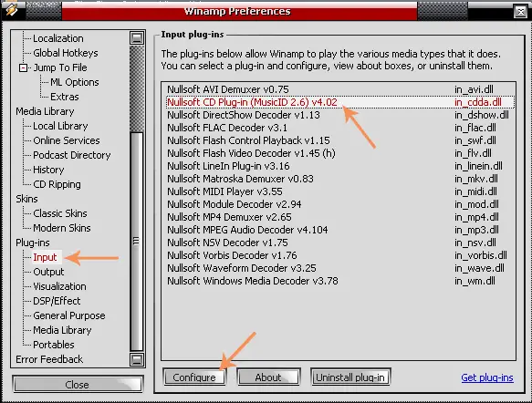The height and width of the screenshot is (403, 532).
Task: Open Visualization plug-ins page
Action: pos(59,286)
